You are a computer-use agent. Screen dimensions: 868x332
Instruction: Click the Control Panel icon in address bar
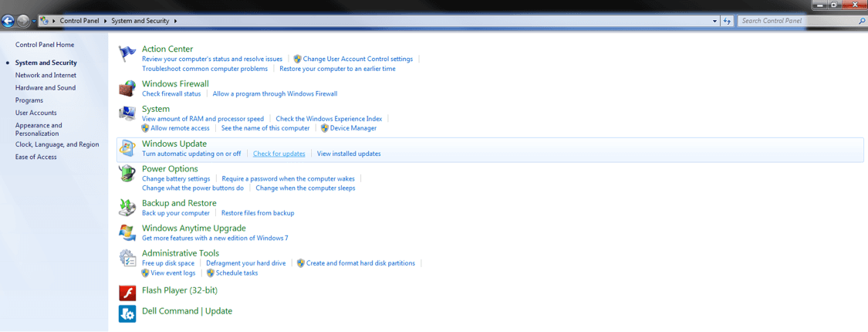[44, 21]
